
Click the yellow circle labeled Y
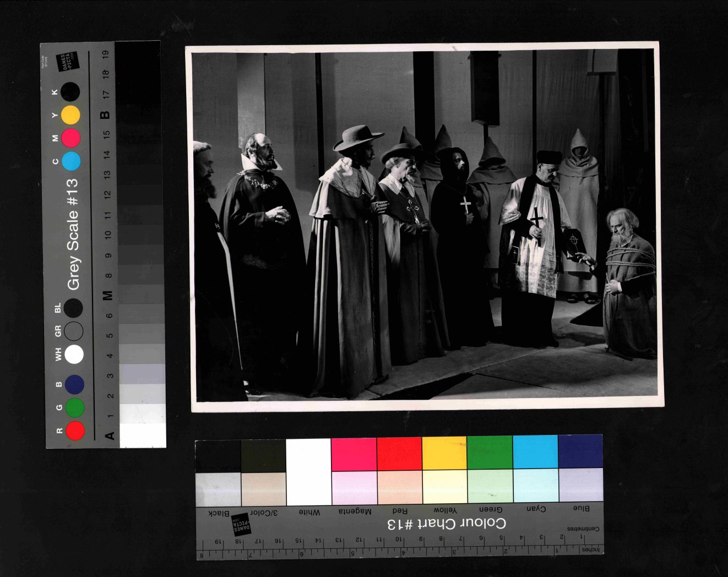[x=70, y=115]
